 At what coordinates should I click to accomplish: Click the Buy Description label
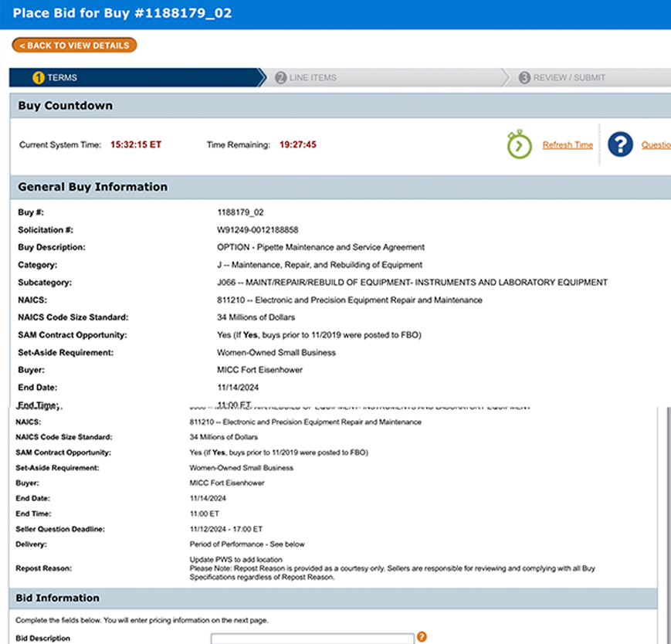(52, 247)
